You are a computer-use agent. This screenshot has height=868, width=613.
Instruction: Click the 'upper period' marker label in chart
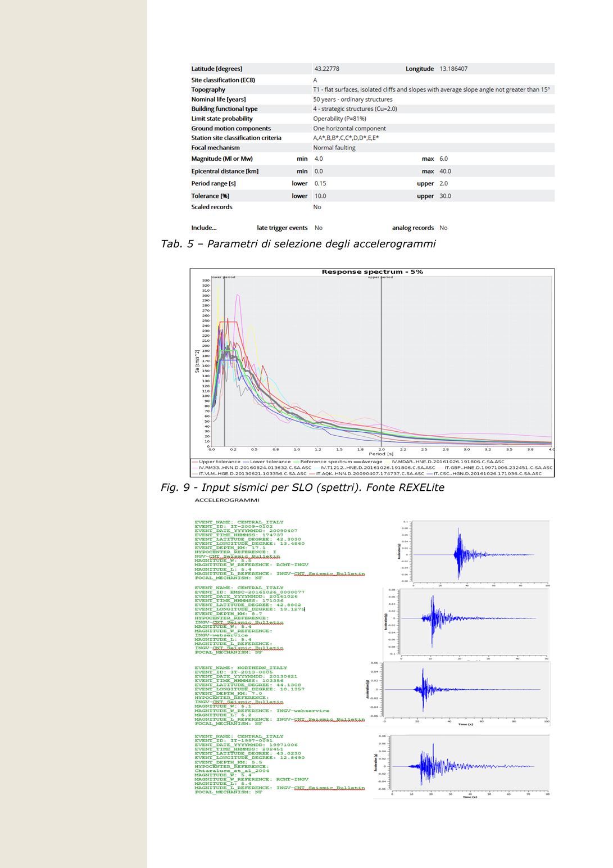380,277
